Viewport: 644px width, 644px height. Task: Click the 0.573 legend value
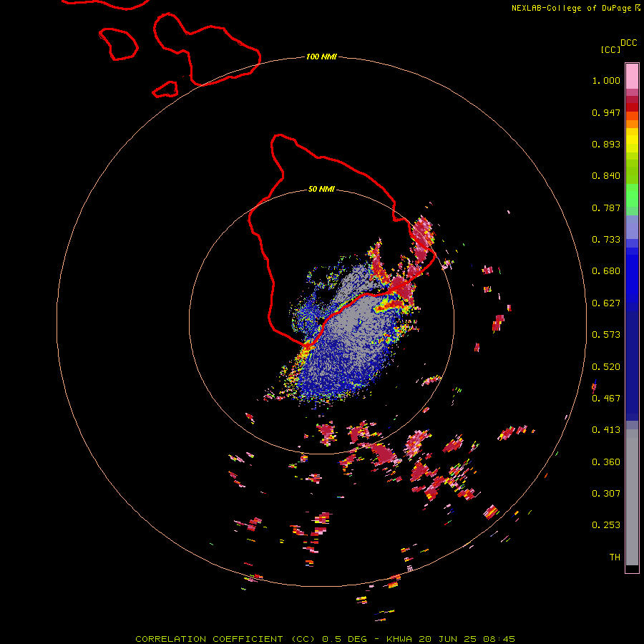point(606,335)
